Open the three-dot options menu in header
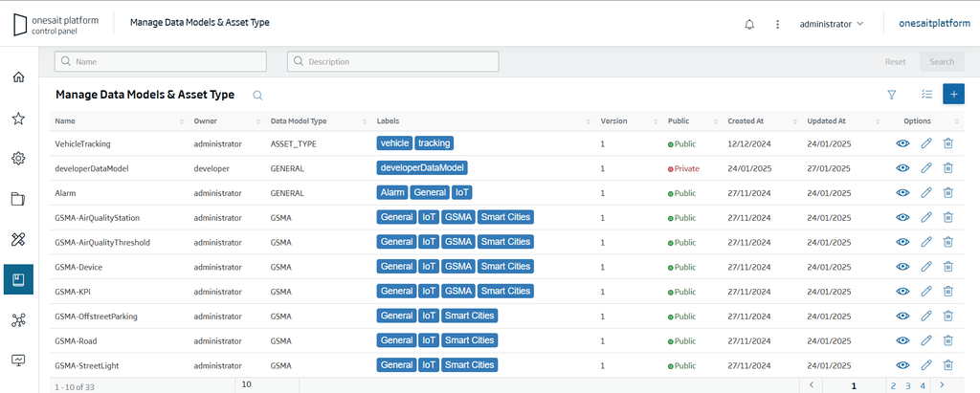980x393 pixels. (778, 24)
